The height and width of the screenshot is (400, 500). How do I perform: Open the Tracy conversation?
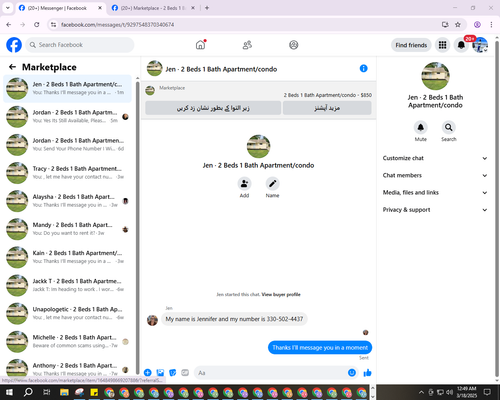coord(67,173)
